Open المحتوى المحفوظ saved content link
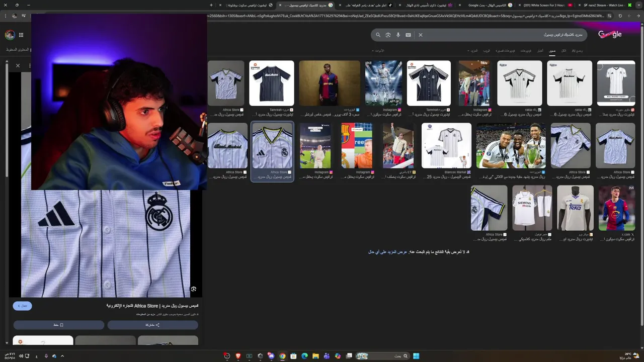This screenshot has width=644, height=362. 18,50
